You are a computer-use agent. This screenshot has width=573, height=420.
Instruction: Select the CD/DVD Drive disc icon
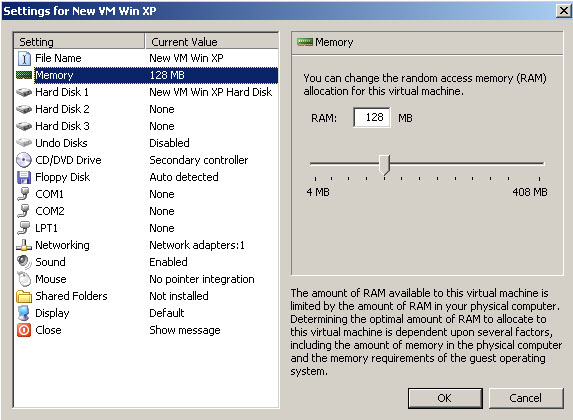point(24,160)
